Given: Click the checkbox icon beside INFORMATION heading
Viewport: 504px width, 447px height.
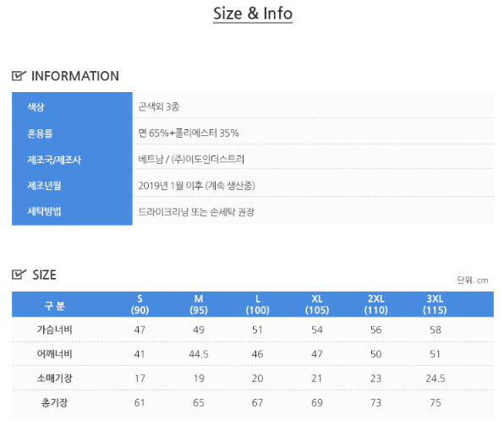Looking at the screenshot, I should point(19,76).
